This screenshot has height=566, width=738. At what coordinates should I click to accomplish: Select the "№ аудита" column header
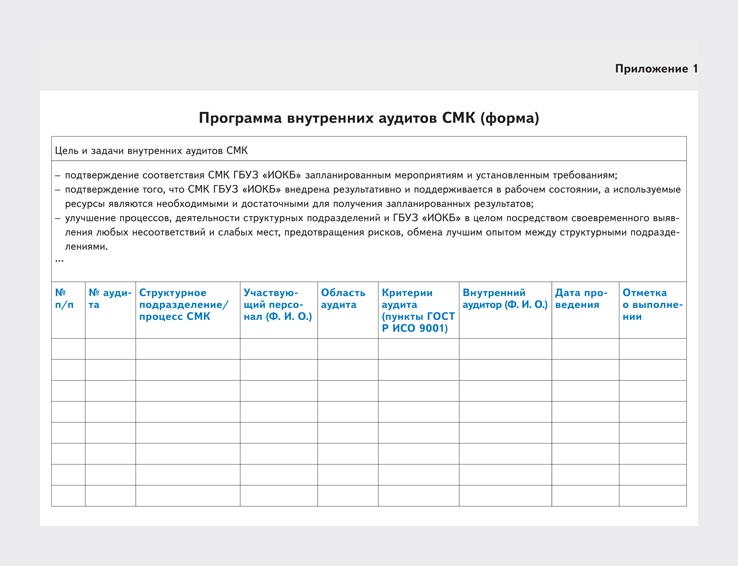coord(110,299)
